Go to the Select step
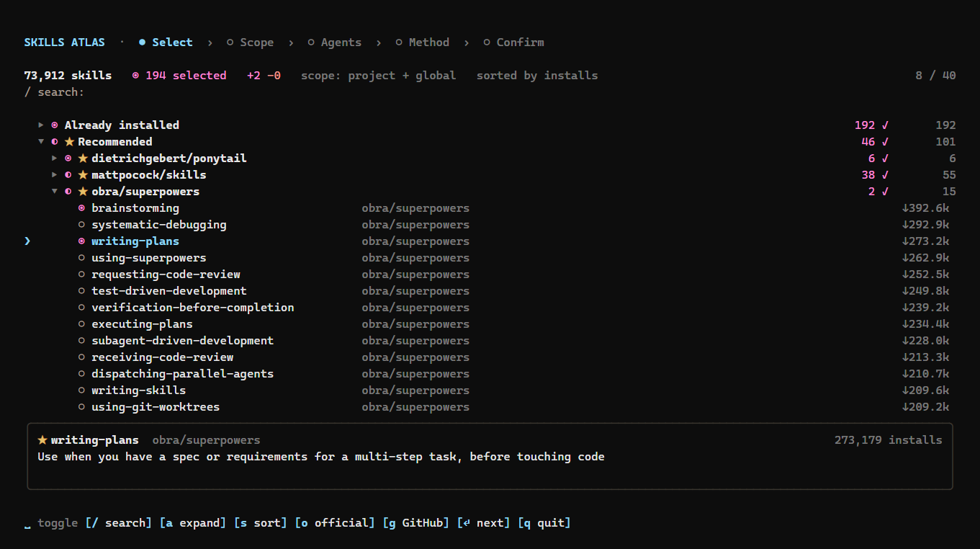Screen dimensions: 980x549 click(x=166, y=43)
